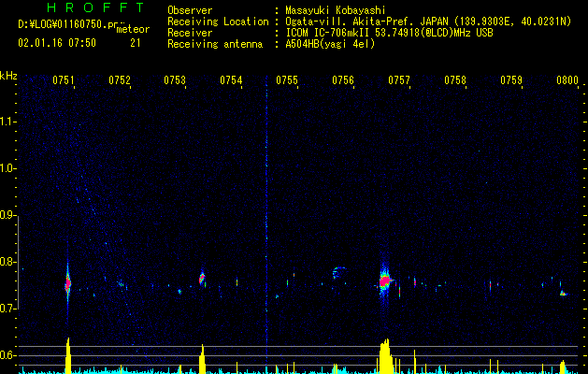Image resolution: width=588 pixels, height=374 pixels.
Task: Click the HROFFT title text
Action: [x=95, y=7]
